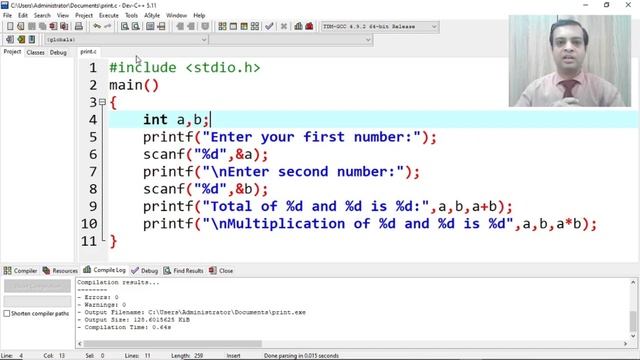This screenshot has width=640, height=360.
Task: Click the Compile & Run toolbar icon
Action: pyautogui.click(x=244, y=27)
